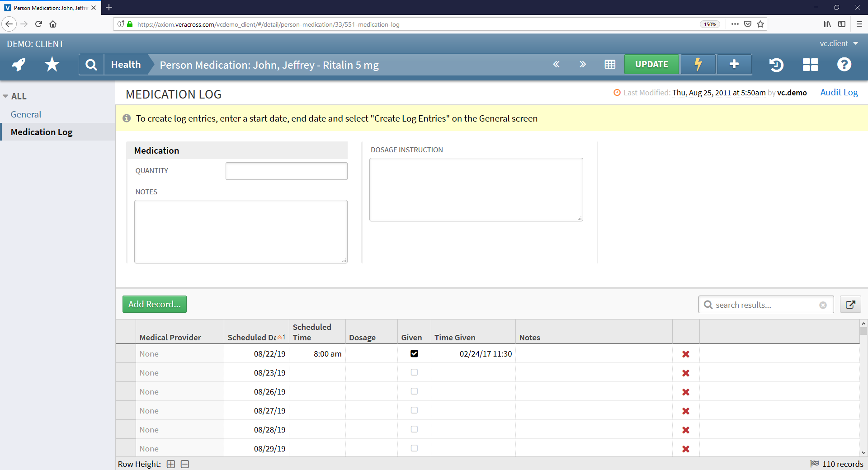
Task: Uncheck Given for 08/22/19
Action: [x=414, y=353]
